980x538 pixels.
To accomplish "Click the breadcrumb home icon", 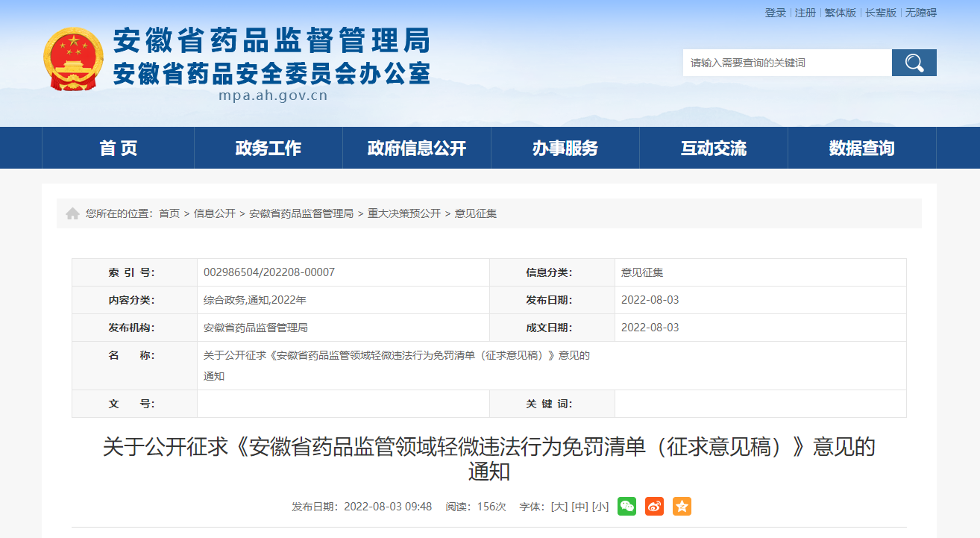I will 72,213.
